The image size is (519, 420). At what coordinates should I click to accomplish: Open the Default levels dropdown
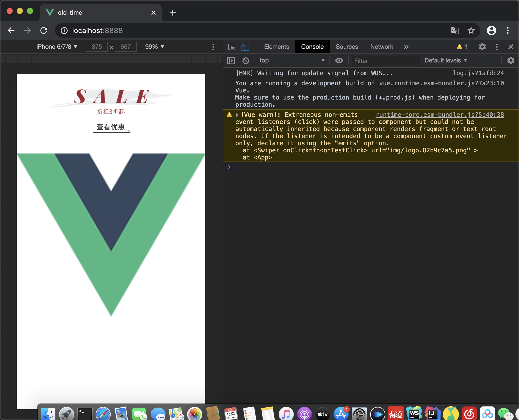446,61
